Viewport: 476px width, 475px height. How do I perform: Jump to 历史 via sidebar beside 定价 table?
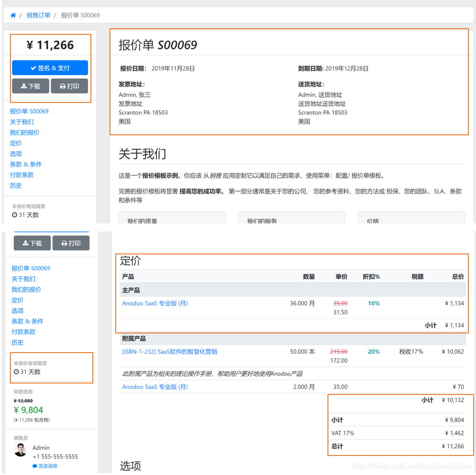[18, 343]
